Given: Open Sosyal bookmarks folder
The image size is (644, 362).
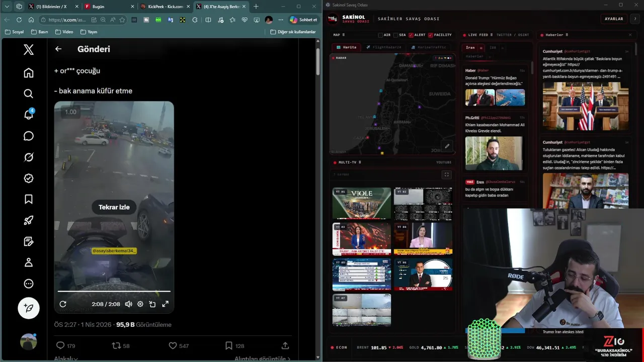Looking at the screenshot, I should [14, 32].
